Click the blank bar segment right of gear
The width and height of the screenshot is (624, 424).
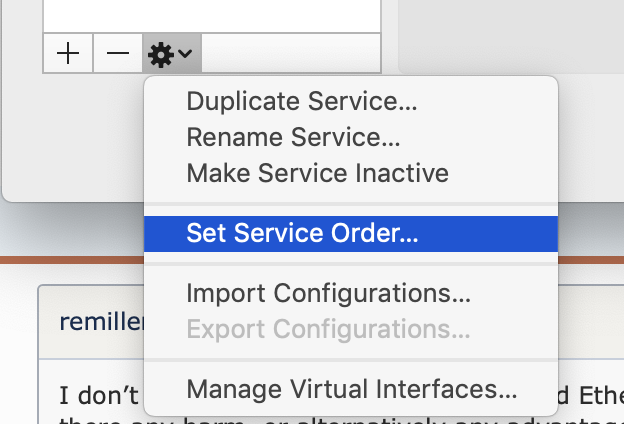click(291, 54)
